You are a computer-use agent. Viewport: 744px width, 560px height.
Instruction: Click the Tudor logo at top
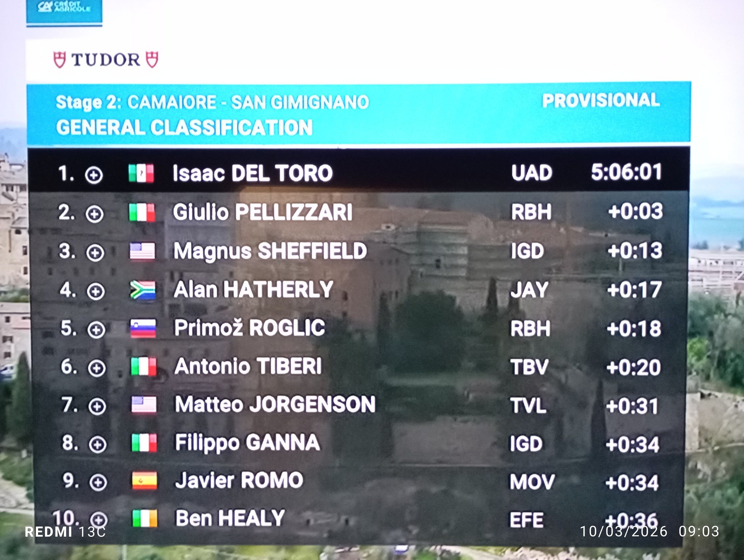[106, 60]
